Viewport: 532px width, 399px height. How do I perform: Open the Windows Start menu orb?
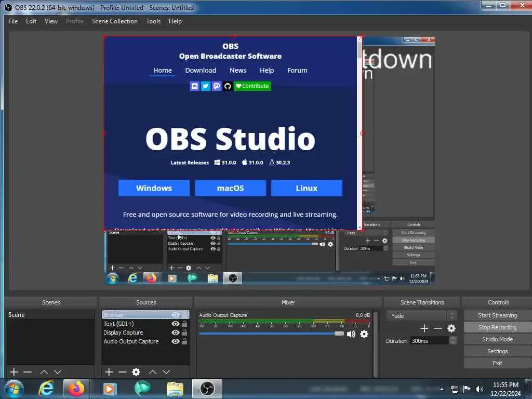click(14, 389)
